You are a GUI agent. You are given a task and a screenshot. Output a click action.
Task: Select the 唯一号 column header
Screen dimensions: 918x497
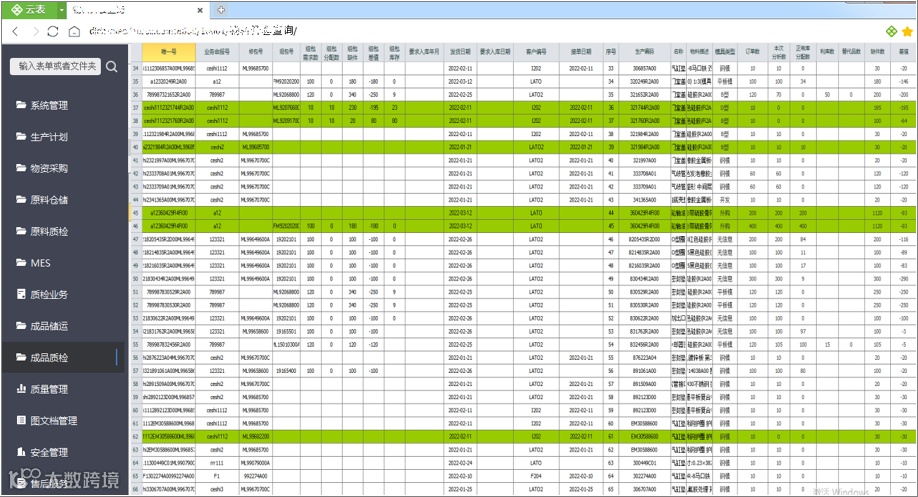tap(169, 52)
